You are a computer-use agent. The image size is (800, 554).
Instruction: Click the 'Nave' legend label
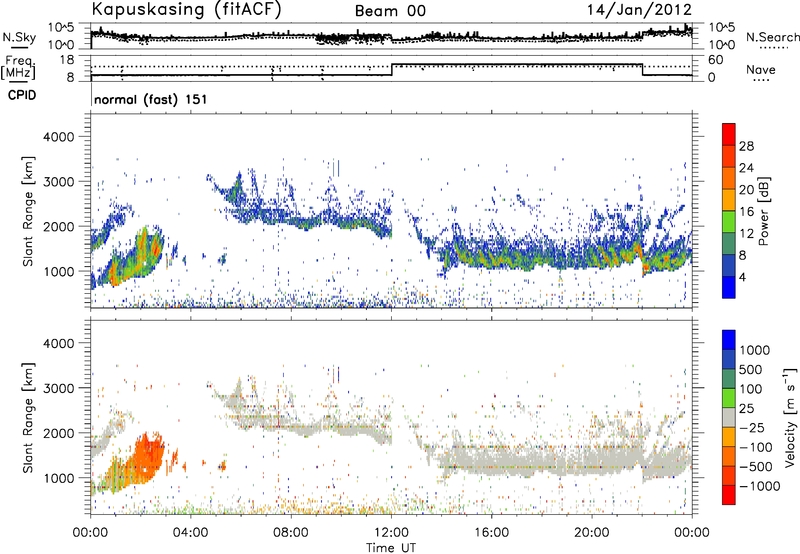pos(761,70)
